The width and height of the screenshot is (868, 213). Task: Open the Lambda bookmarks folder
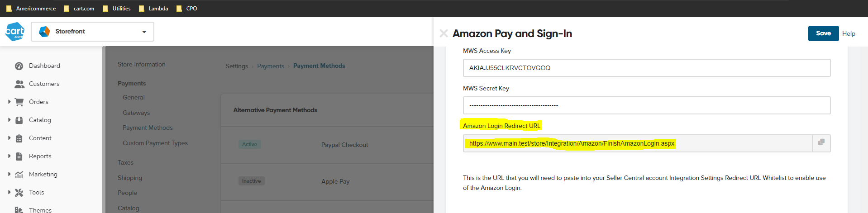pos(153,8)
